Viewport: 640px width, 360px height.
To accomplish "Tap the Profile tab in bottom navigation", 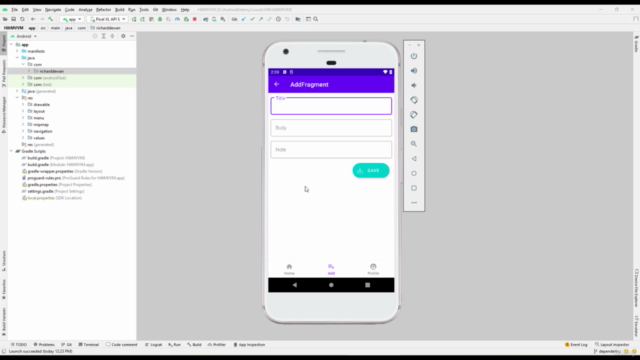I will click(x=373, y=269).
